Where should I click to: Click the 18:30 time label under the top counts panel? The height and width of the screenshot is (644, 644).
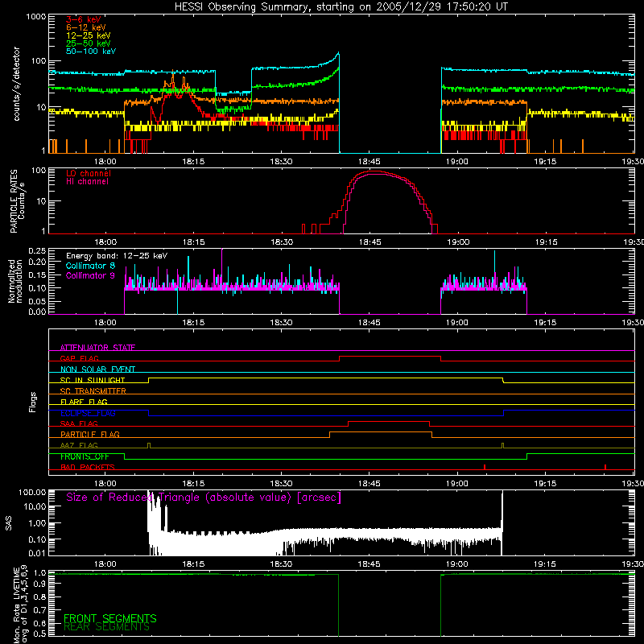tap(281, 162)
